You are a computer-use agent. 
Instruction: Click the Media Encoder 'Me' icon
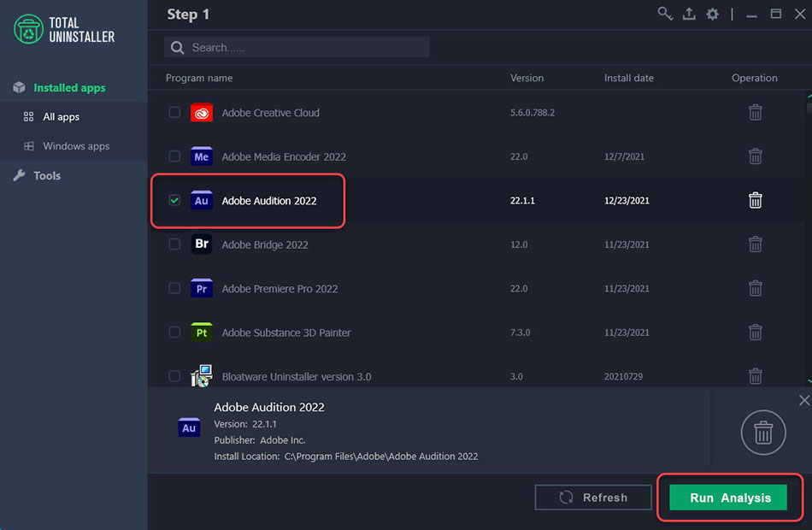coord(202,156)
